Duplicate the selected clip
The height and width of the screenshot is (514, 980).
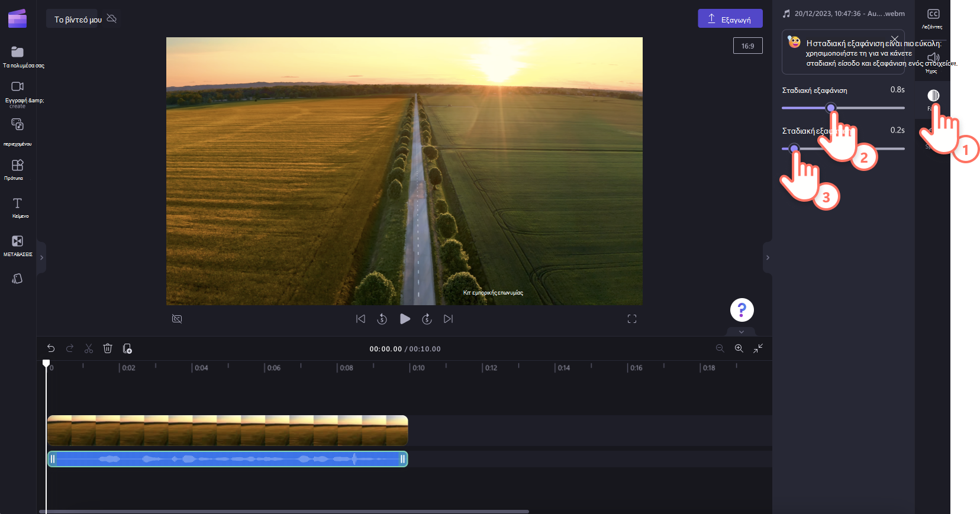coord(127,348)
